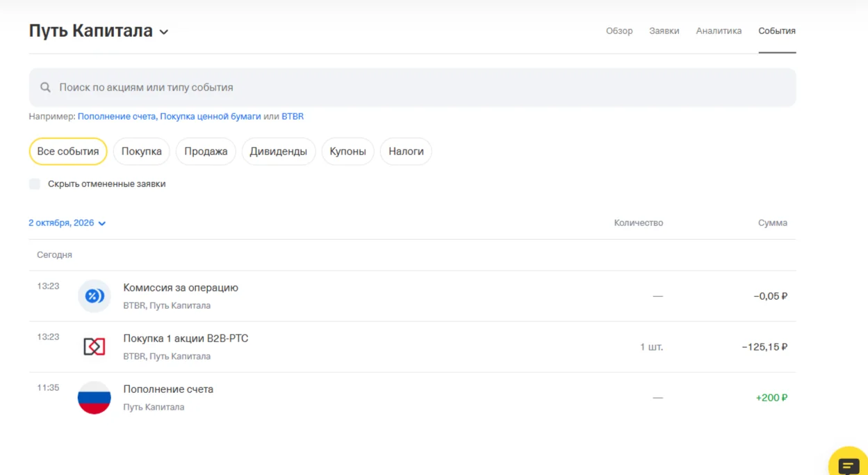Viewport: 868px width, 475px height.
Task: Open the 'Пополнение счета' event row title
Action: tap(168, 389)
